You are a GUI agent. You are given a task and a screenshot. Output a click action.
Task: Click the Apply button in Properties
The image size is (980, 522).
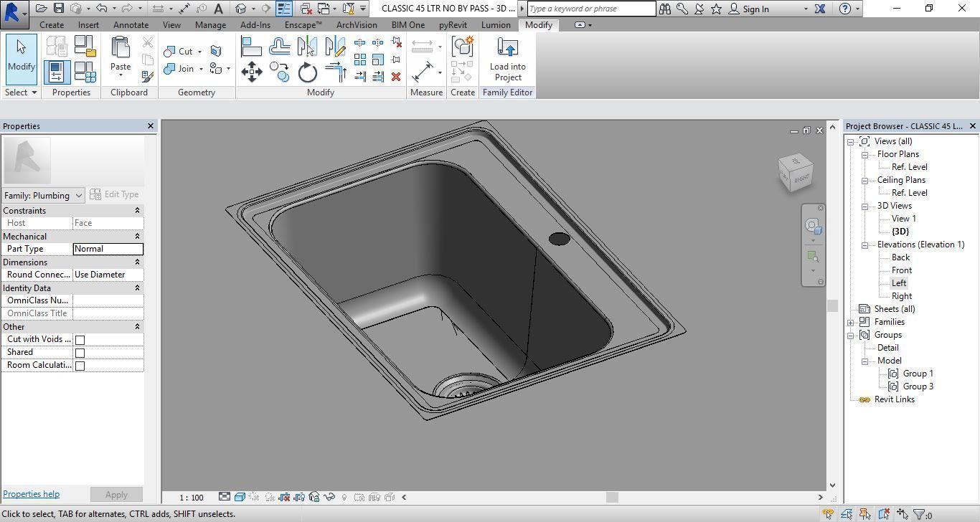pos(116,495)
